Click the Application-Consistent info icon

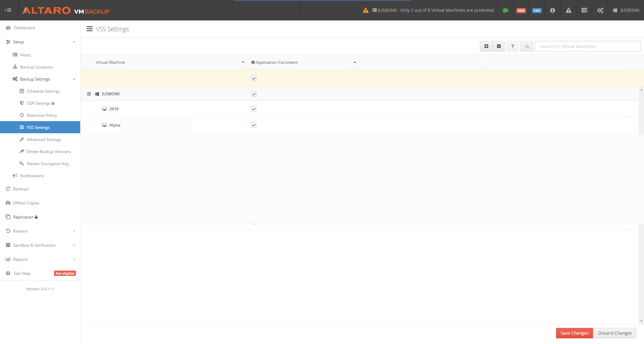(253, 62)
